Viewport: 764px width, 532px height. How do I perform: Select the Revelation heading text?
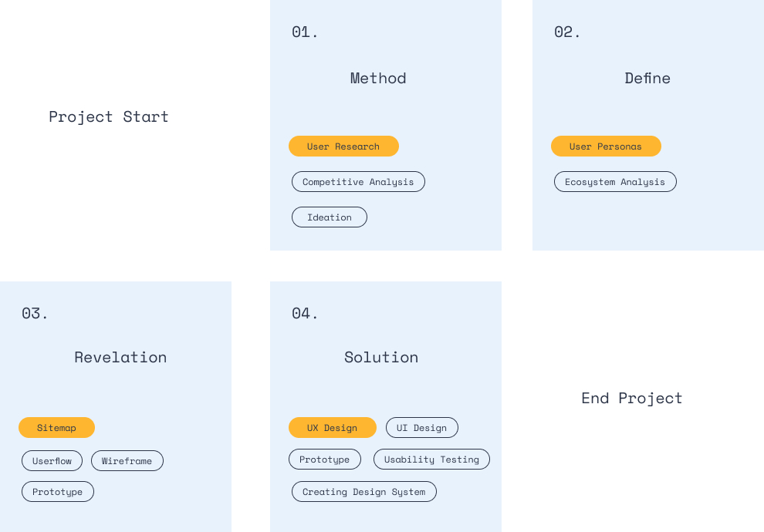coord(120,357)
